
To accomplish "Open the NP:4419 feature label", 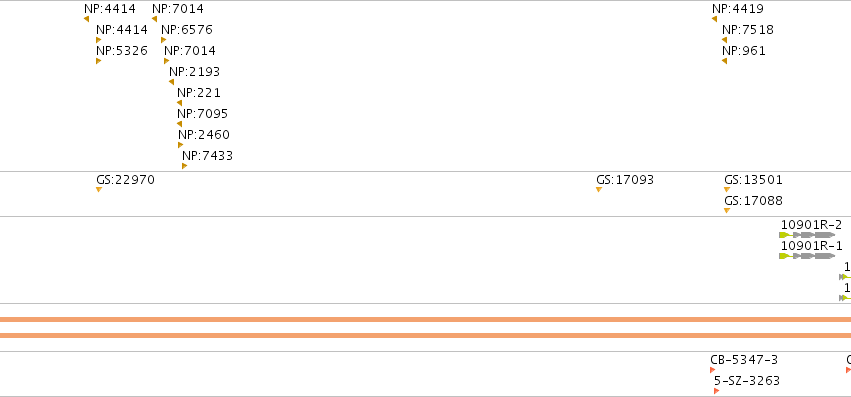I will coord(738,9).
